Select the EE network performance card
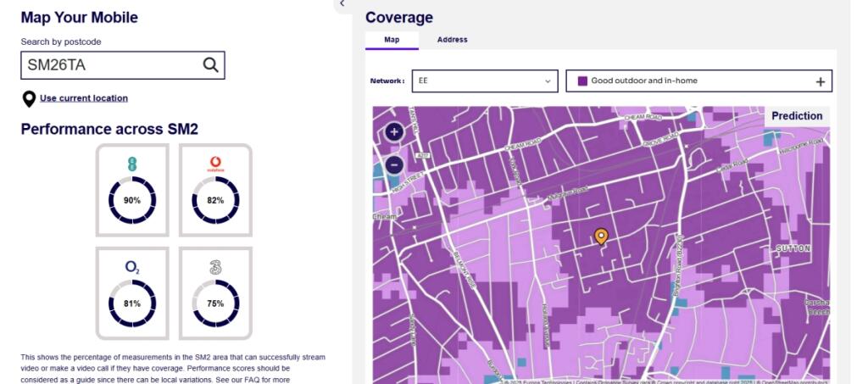This screenshot has height=384, width=868. coord(132,190)
